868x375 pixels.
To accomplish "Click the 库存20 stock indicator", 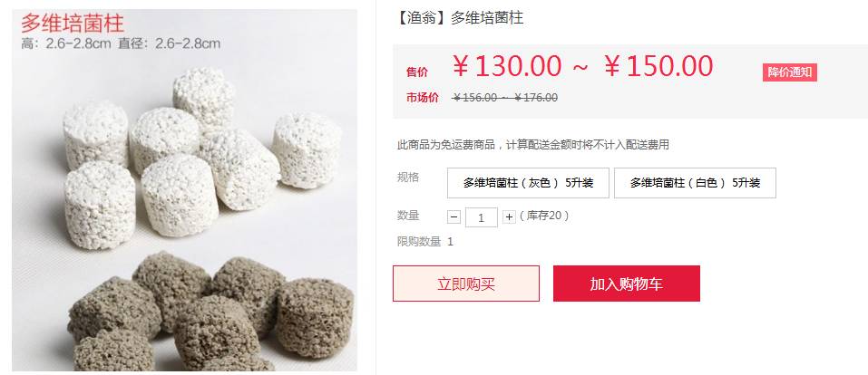I will pyautogui.click(x=544, y=216).
